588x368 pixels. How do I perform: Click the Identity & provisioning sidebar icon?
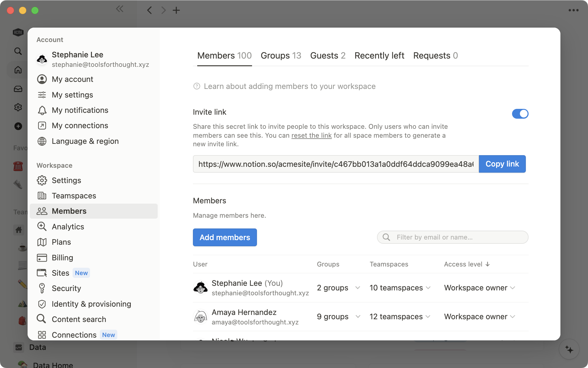pyautogui.click(x=41, y=304)
